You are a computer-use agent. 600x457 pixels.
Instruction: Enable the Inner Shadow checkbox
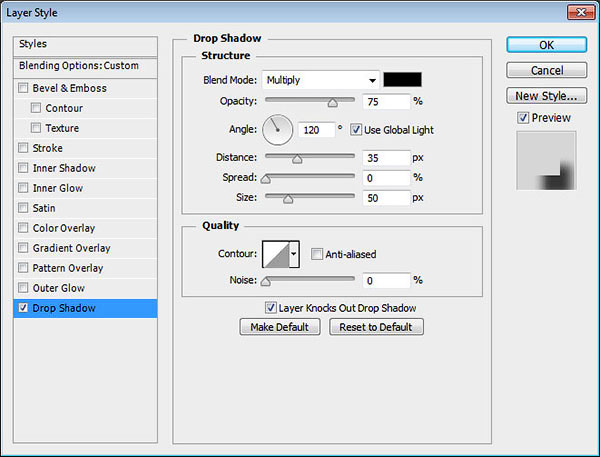(23, 168)
